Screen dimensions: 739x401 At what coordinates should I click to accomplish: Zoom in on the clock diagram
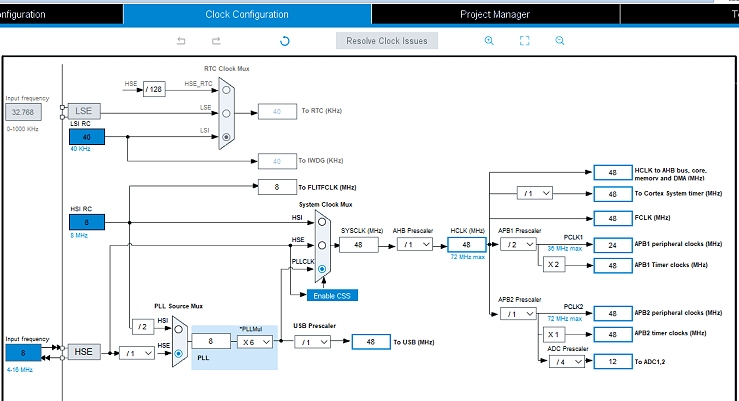point(489,41)
